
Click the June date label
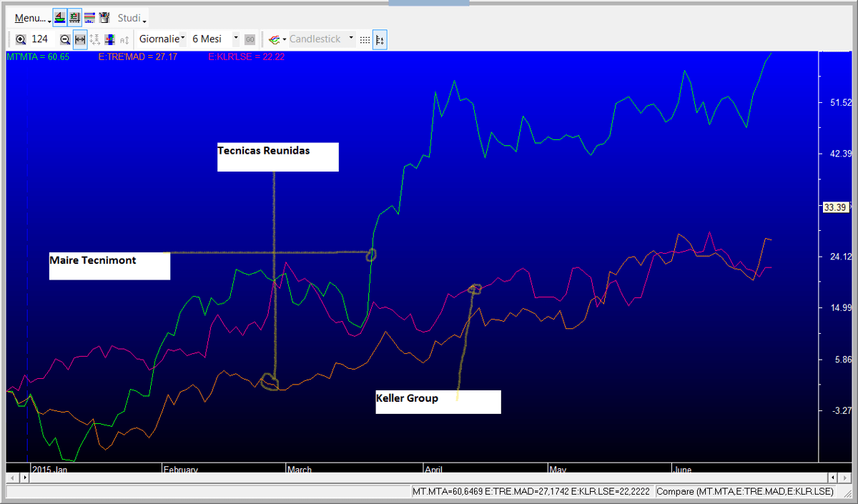[x=683, y=470]
